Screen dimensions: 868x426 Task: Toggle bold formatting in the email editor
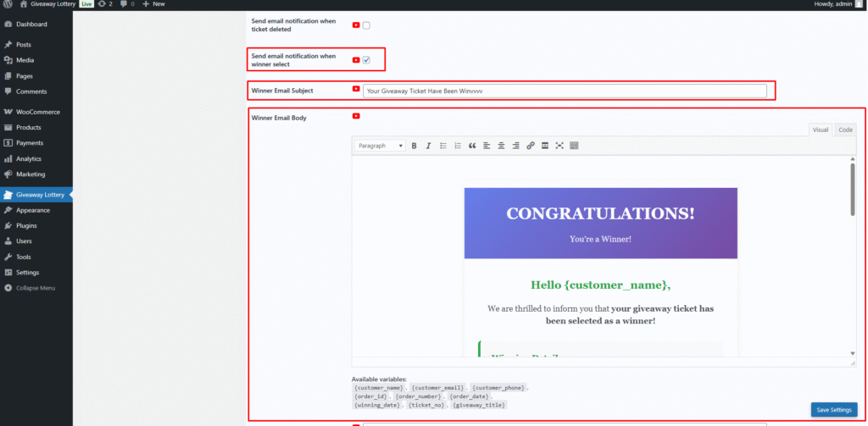click(414, 146)
